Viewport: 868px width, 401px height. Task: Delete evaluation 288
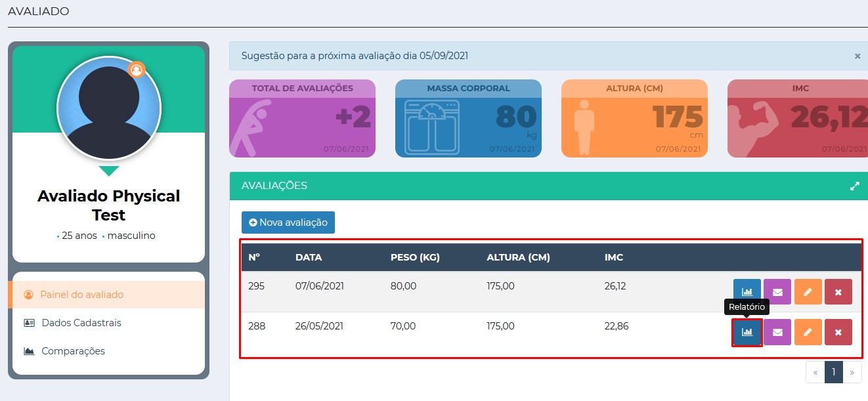(838, 332)
